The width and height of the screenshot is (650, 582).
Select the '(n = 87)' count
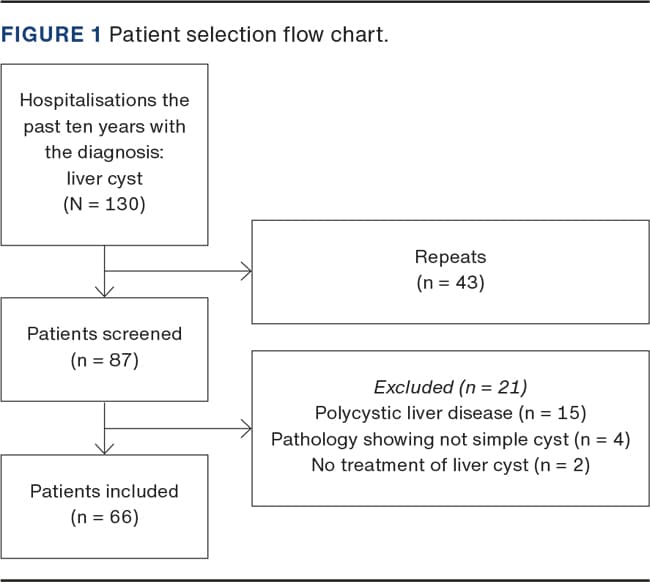104,360
